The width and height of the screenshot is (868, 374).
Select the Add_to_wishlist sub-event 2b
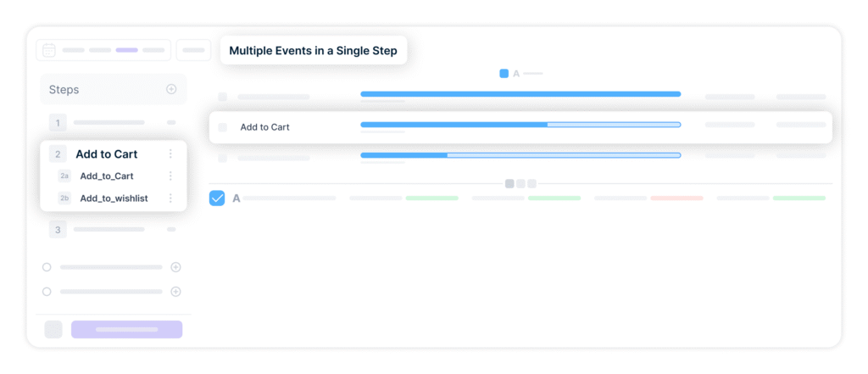114,198
